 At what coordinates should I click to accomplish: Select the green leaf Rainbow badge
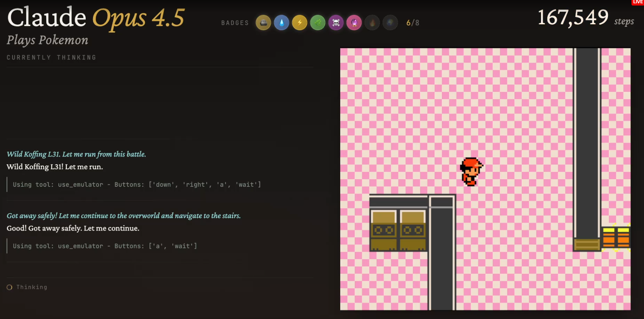click(318, 23)
